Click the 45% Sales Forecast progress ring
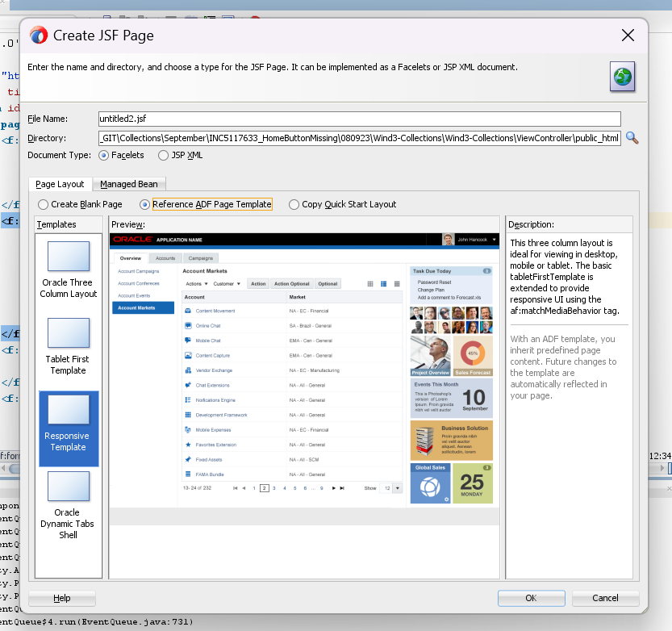Screen dimensions: 672x631 tap(473, 353)
